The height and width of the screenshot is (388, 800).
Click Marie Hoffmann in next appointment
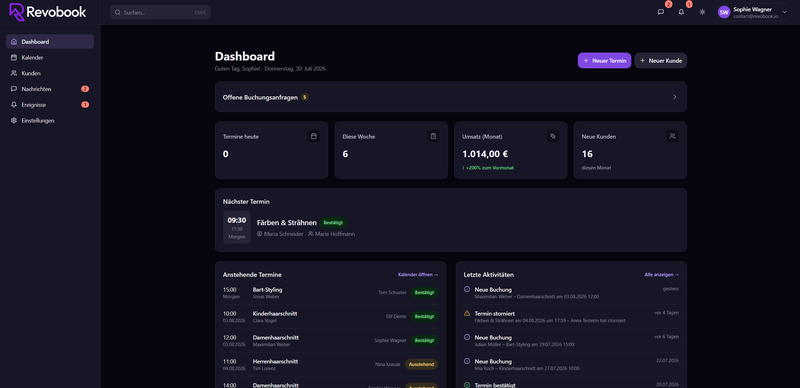332,234
